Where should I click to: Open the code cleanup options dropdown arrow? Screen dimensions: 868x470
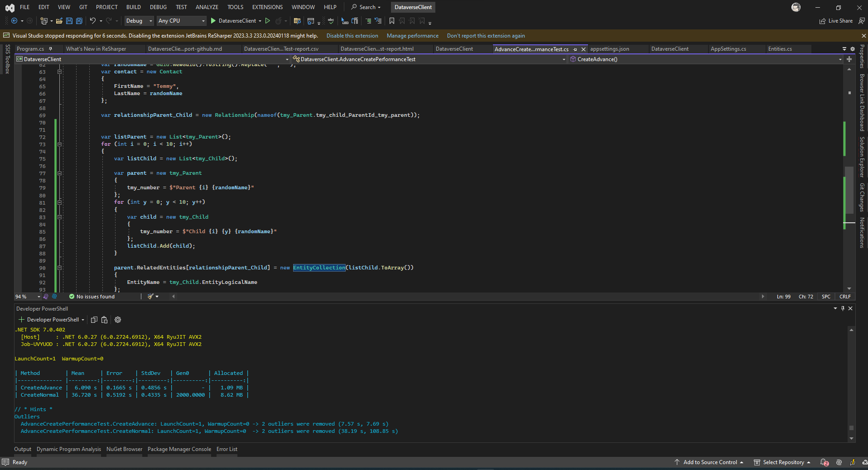coord(157,297)
